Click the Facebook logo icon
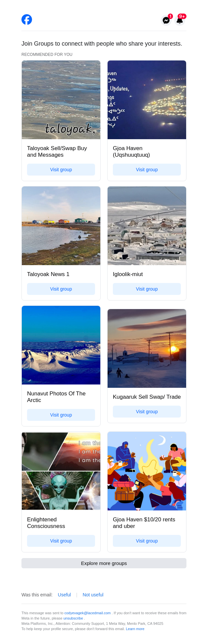 point(27,20)
